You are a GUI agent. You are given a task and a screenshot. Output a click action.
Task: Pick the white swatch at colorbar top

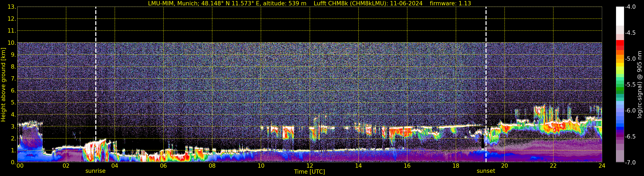(x=620, y=16)
